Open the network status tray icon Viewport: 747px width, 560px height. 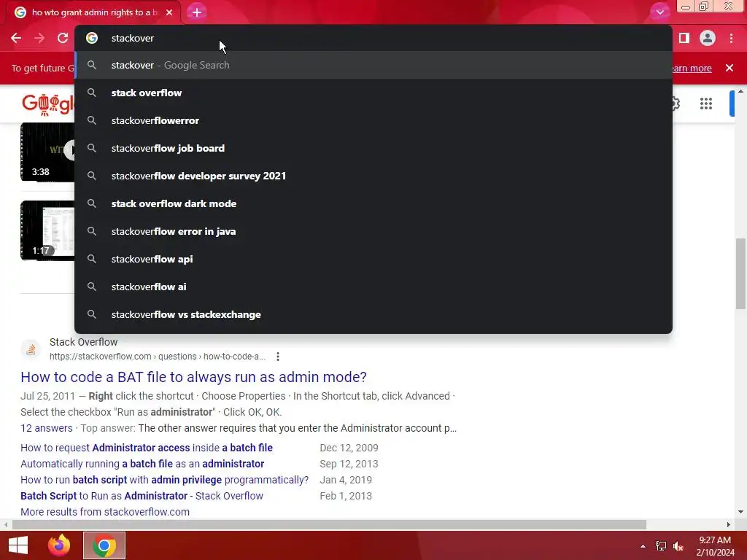pos(661,546)
